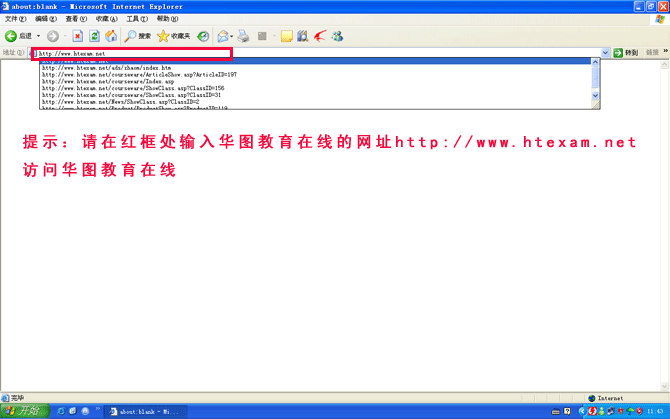Viewport: 670px width, 419px height.
Task: Click the Research books icon
Action: (x=303, y=36)
